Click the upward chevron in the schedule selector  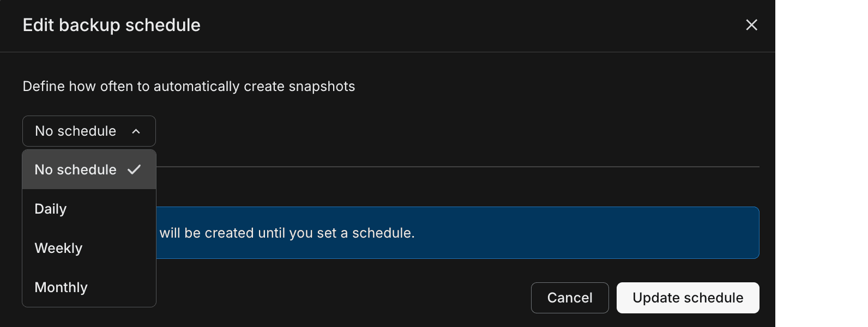pos(135,131)
